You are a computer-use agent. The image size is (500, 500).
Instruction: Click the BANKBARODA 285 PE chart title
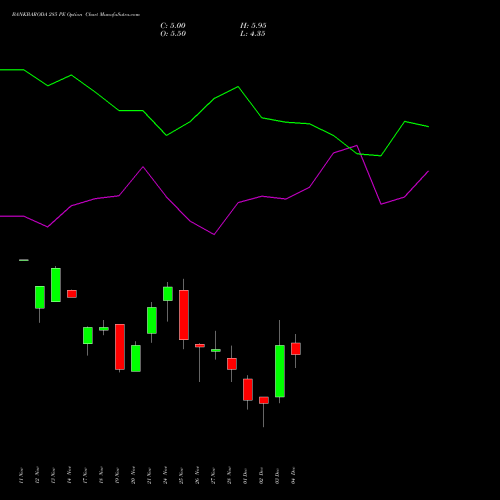76,15
